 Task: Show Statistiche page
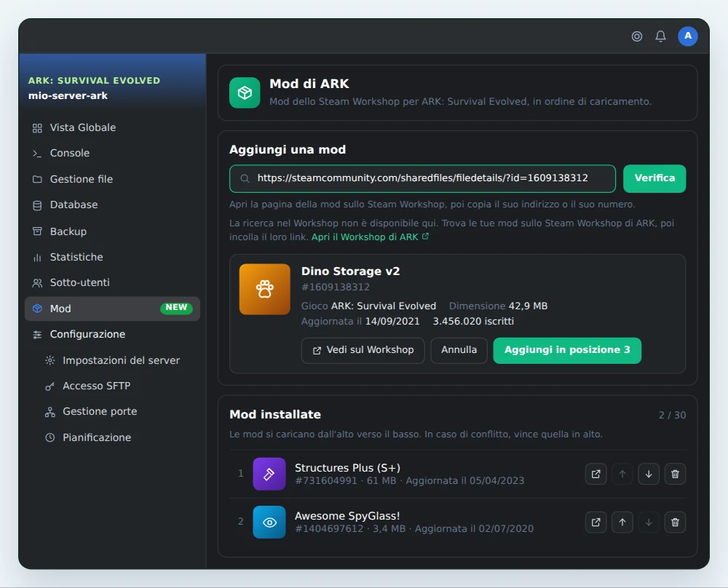click(112, 257)
